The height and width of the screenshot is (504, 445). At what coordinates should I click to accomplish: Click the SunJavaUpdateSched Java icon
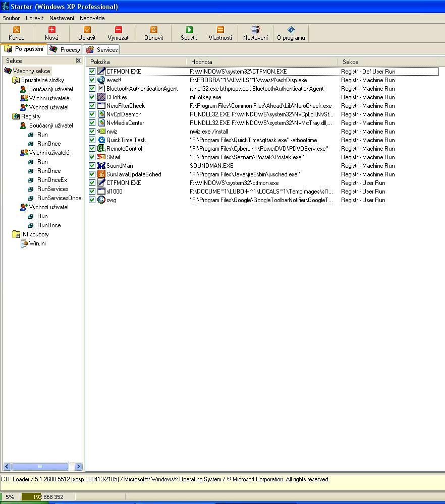pyautogui.click(x=101, y=174)
